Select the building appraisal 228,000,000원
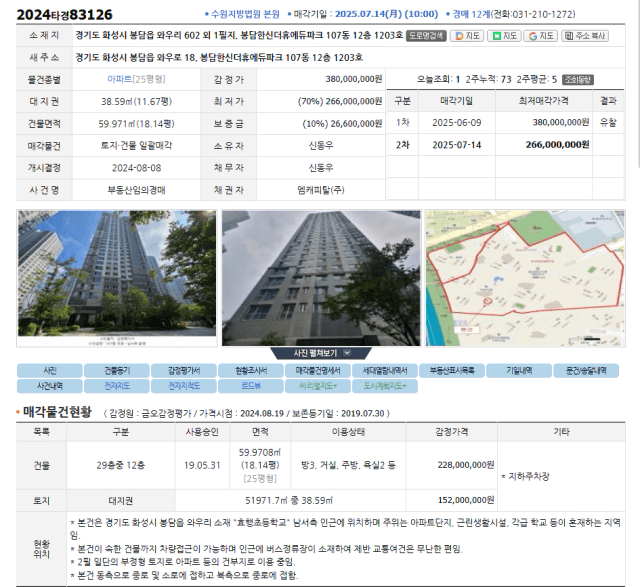640x587 pixels. tap(466, 465)
